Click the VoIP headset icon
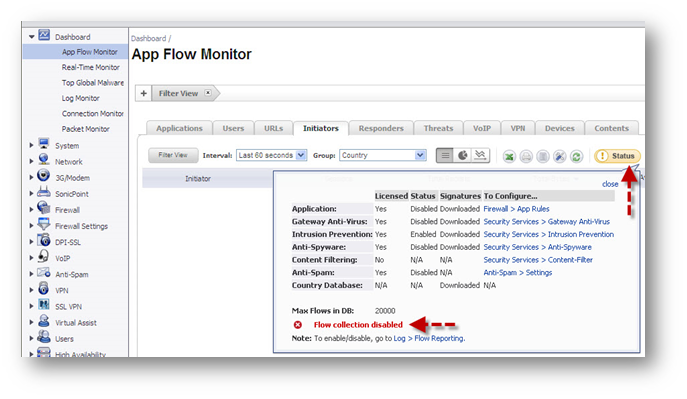 pos(43,256)
